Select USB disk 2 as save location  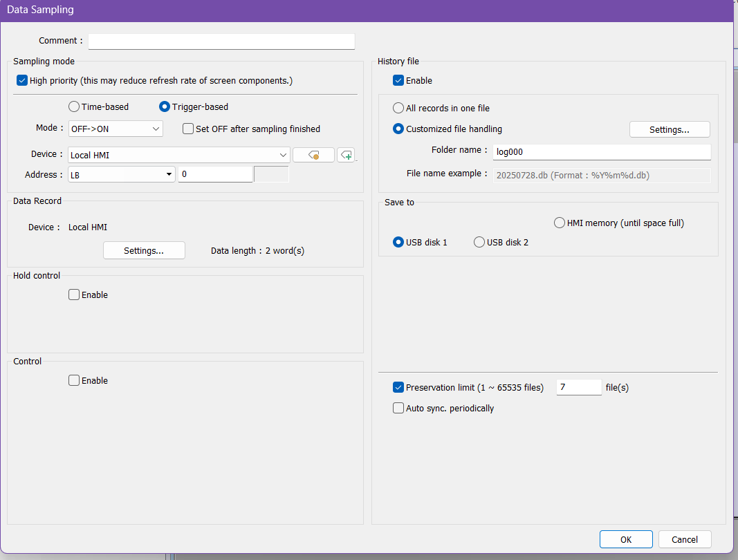[479, 243]
